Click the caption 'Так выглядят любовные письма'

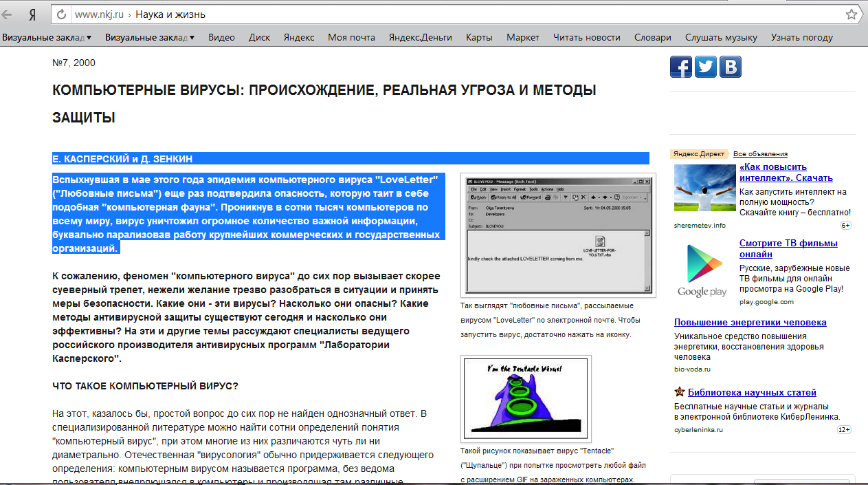coord(550,320)
